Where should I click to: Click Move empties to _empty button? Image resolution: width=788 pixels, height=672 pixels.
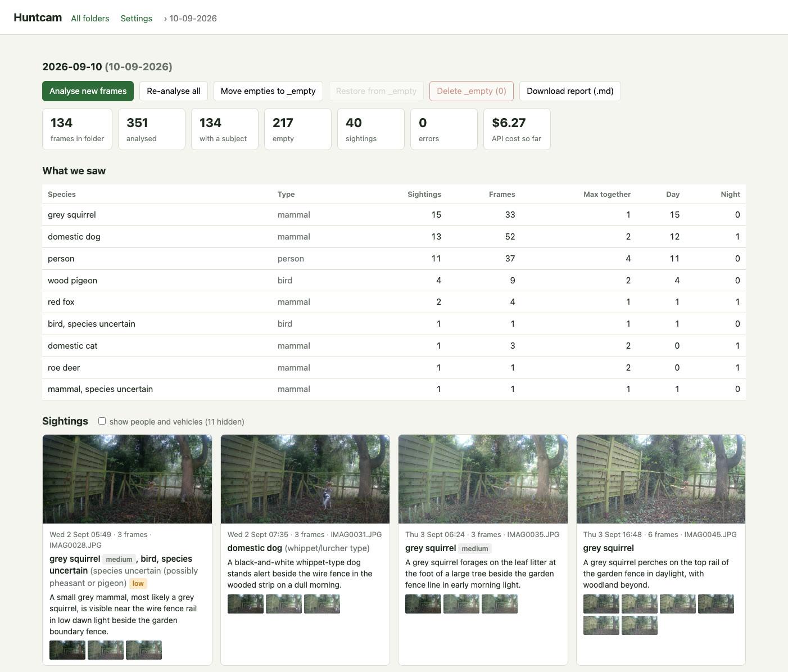point(268,91)
